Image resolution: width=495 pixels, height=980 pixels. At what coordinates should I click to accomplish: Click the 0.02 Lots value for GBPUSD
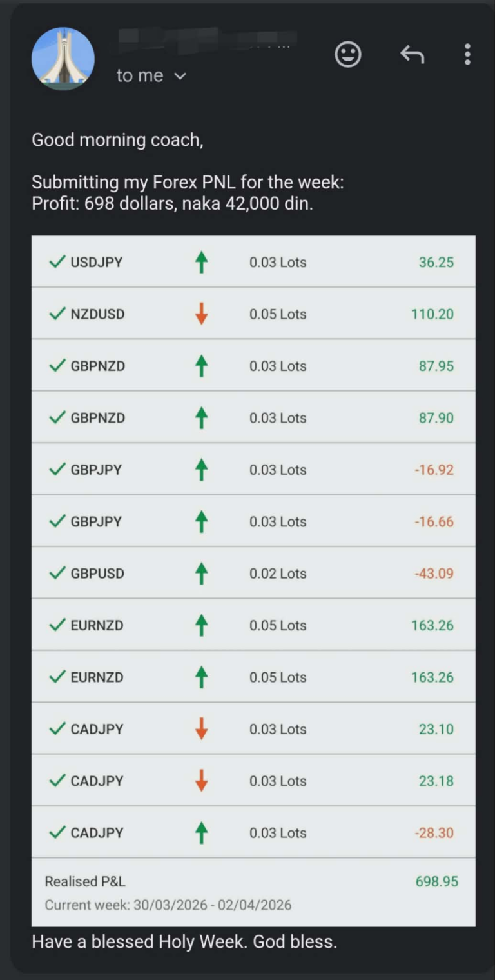pyautogui.click(x=278, y=574)
